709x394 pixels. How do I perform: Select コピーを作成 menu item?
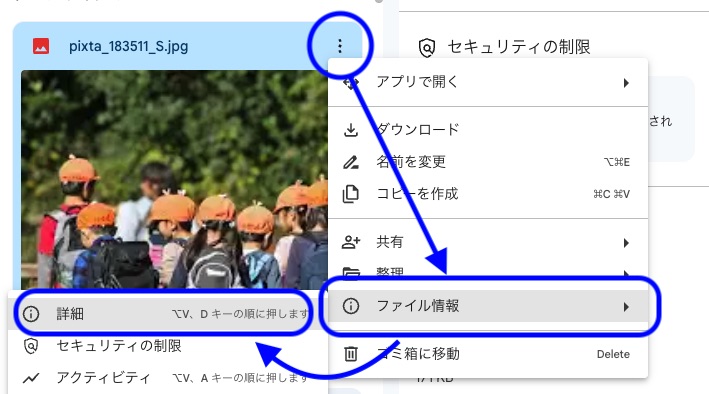(x=487, y=194)
